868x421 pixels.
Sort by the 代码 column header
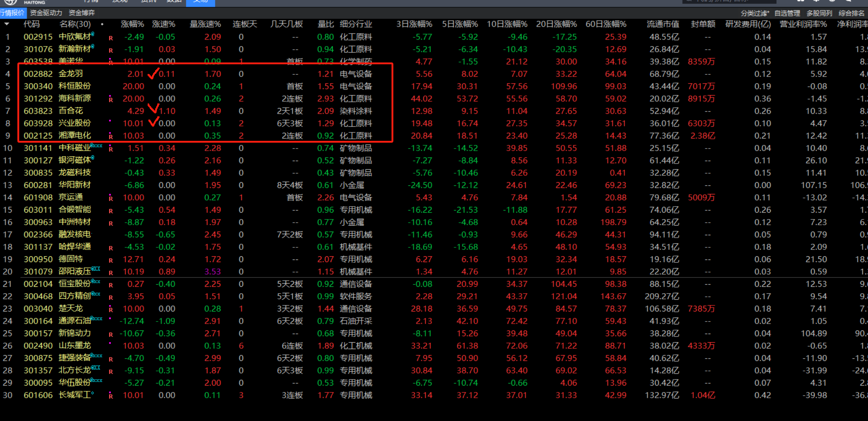32,24
